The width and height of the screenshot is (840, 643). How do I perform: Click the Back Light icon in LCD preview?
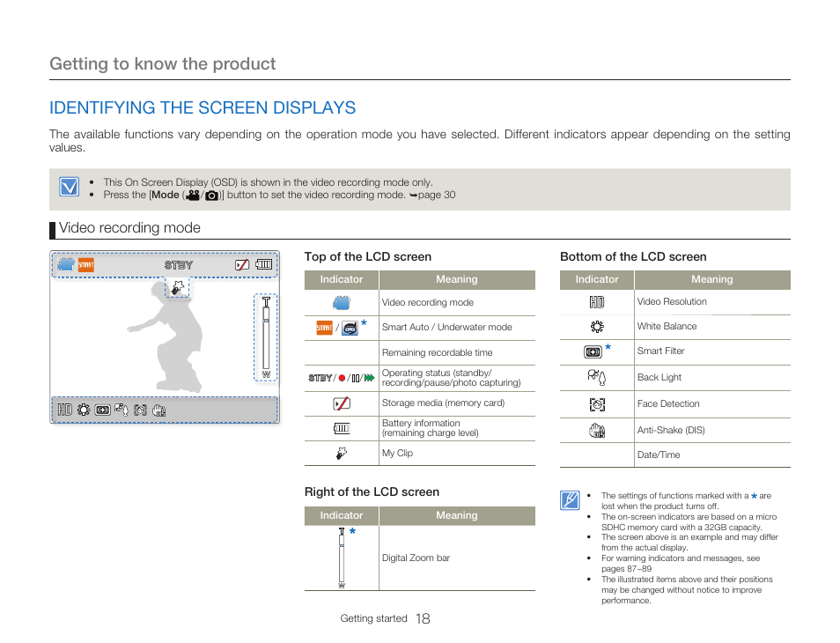[122, 410]
